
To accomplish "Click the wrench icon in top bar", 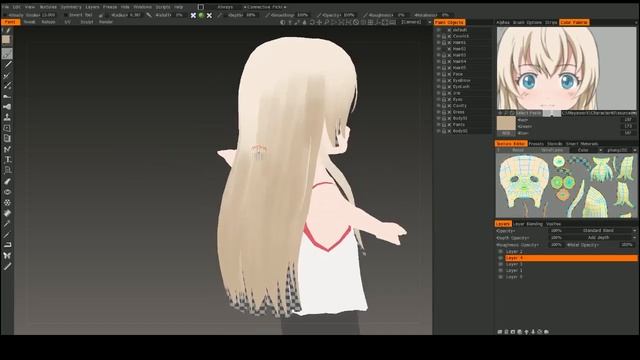I will pyautogui.click(x=149, y=15).
